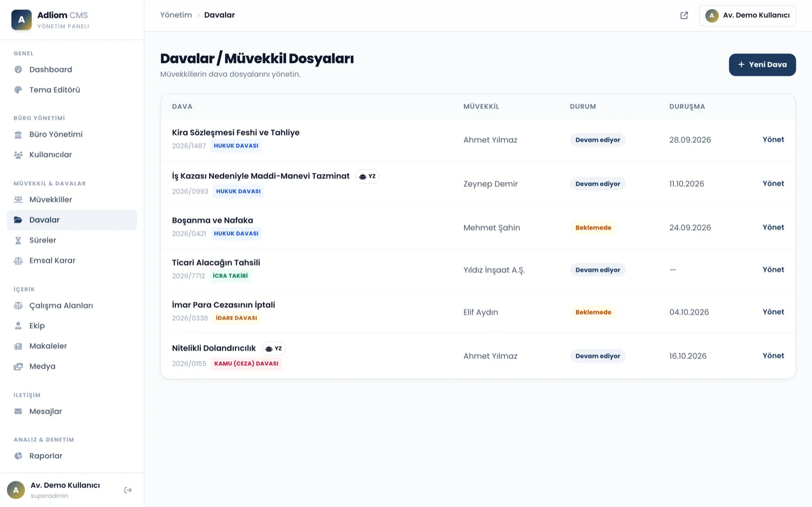Click the Yeni Dava button

[x=762, y=64]
